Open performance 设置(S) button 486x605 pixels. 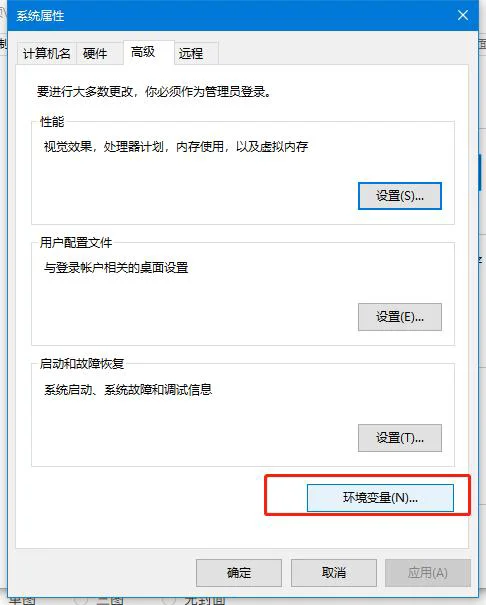point(400,196)
